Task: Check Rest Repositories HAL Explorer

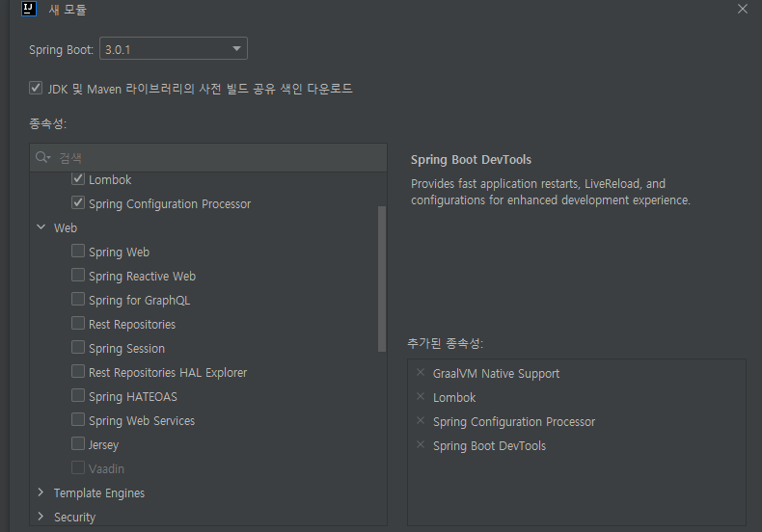Action: (78, 371)
